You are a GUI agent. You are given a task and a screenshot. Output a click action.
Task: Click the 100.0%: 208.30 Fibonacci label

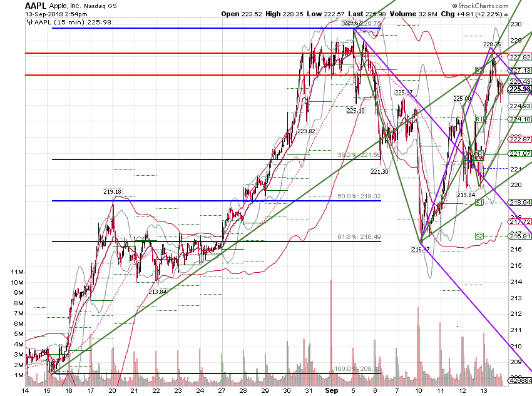tap(357, 369)
